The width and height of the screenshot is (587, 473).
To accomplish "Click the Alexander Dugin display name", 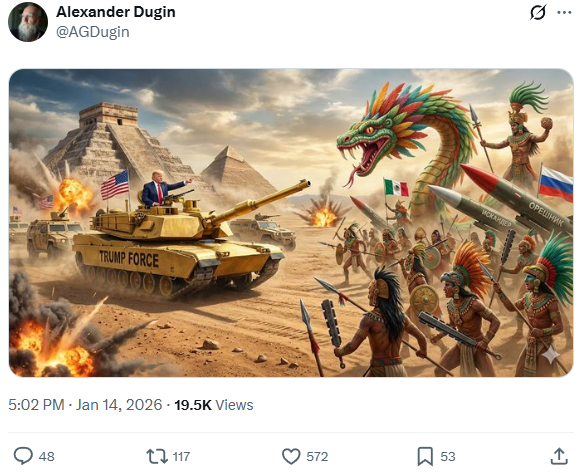I will coord(116,12).
